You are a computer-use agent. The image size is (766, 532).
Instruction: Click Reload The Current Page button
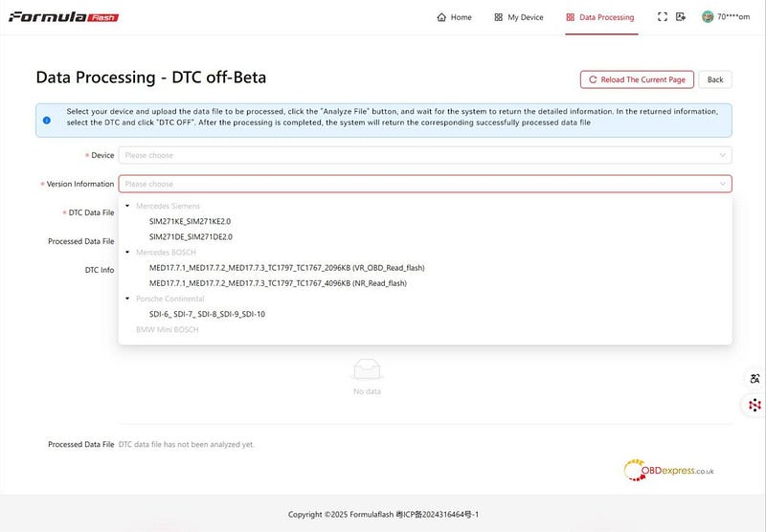637,79
